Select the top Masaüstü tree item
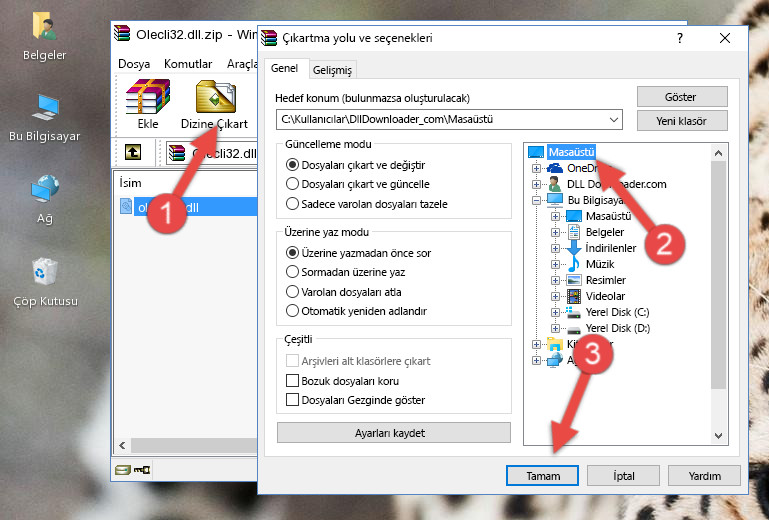The height and width of the screenshot is (520, 769). point(571,152)
